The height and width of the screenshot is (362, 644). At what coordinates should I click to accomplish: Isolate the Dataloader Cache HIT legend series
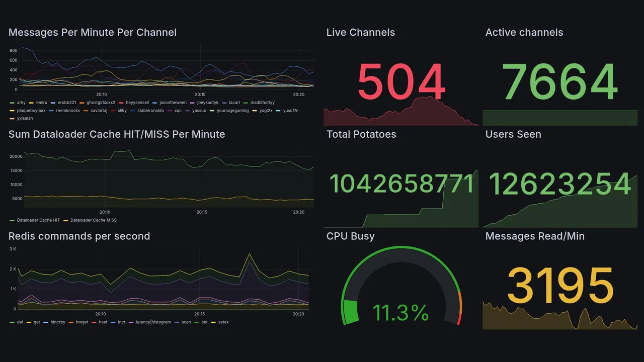pyautogui.click(x=35, y=220)
